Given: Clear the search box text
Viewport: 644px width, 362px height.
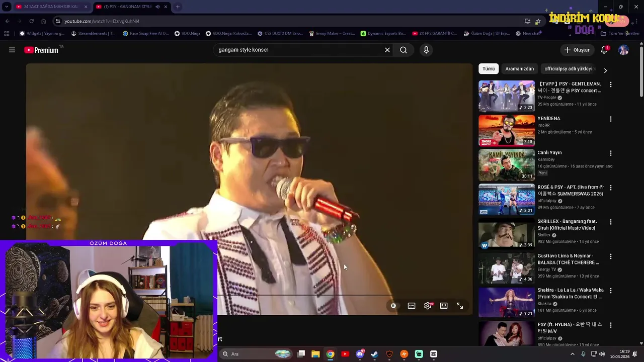Looking at the screenshot, I should point(387,50).
